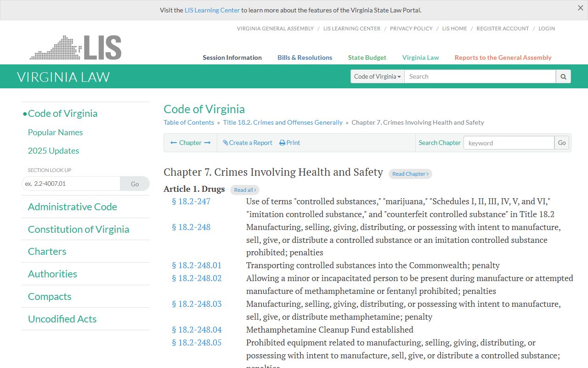Open the Code of Virginia dropdown

click(x=377, y=76)
